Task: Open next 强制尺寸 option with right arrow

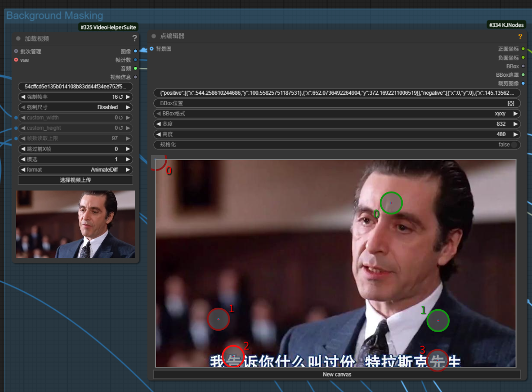Action: 128,107
